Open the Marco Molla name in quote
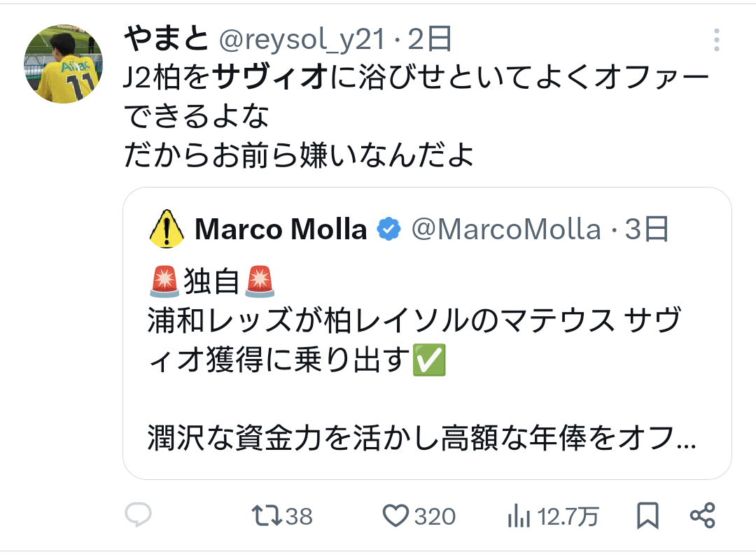The image size is (756, 559). [281, 229]
